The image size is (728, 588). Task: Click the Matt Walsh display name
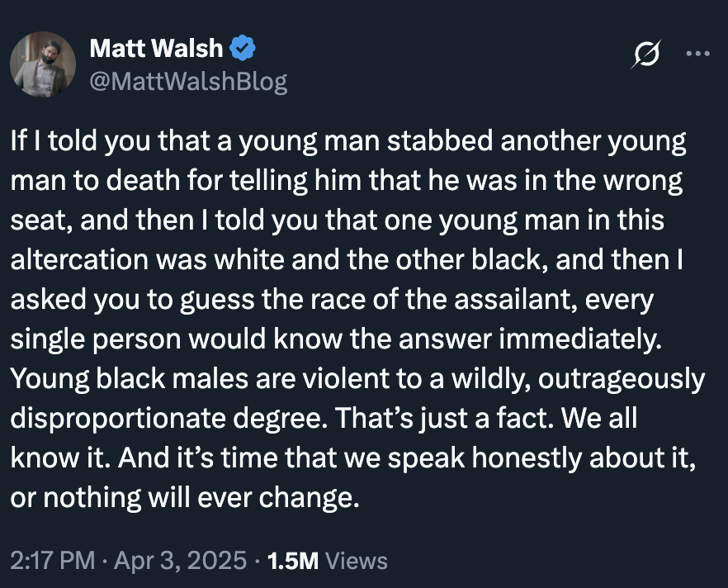pyautogui.click(x=156, y=49)
